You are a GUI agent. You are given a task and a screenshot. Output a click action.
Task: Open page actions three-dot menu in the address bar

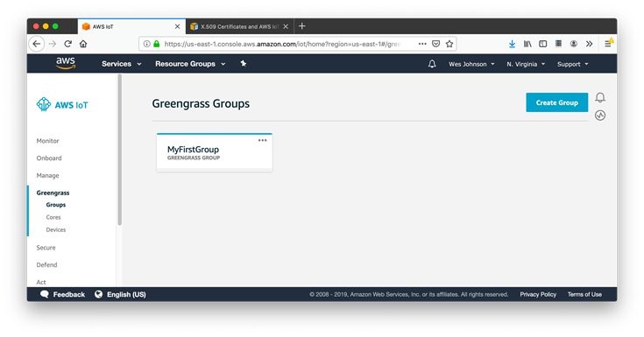422,44
